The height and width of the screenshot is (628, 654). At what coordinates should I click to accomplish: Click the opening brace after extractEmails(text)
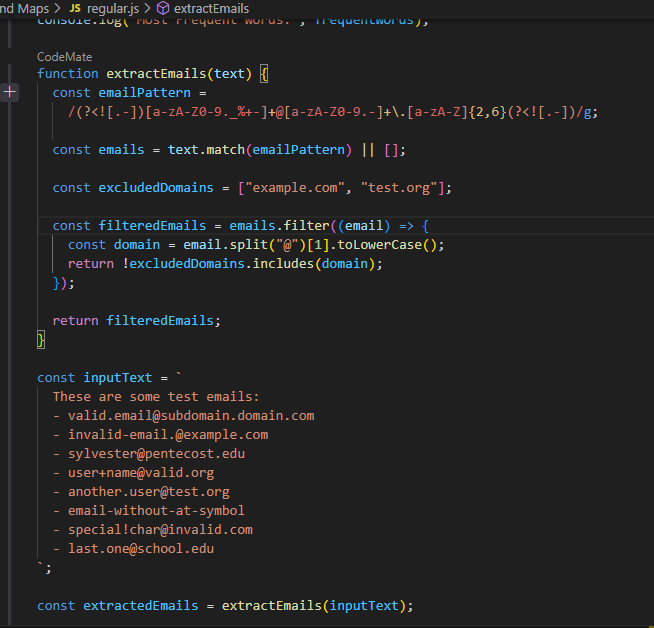[x=264, y=74]
